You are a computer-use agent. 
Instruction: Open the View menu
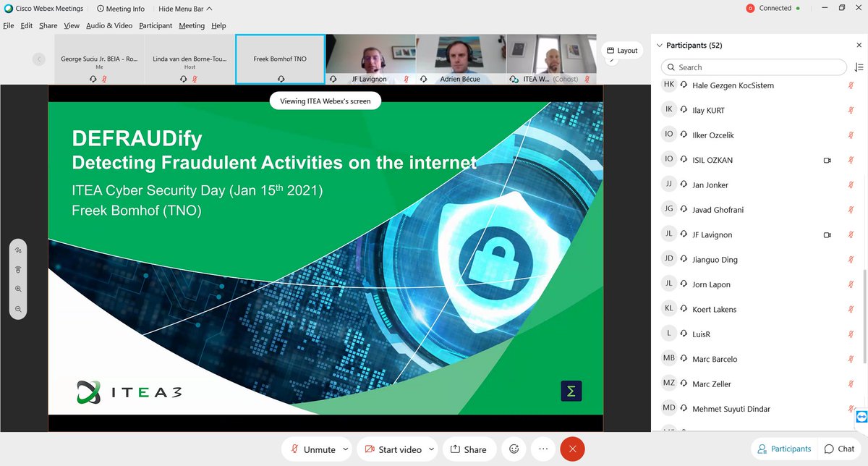click(72, 25)
